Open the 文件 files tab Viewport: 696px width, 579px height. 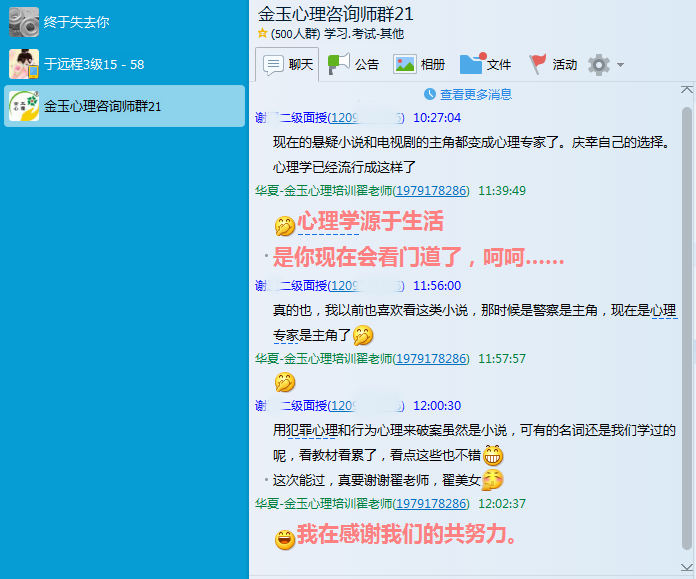486,64
